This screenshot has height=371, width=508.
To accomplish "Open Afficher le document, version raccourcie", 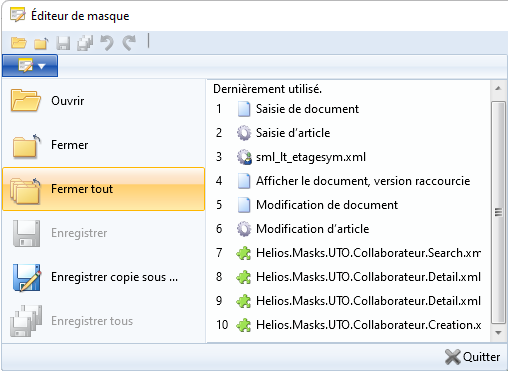I will [349, 181].
